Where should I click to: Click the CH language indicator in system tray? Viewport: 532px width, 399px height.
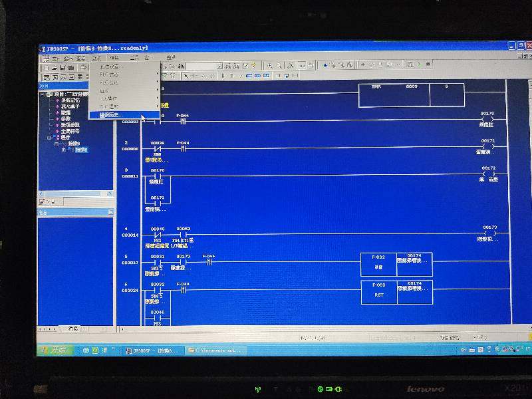pyautogui.click(x=463, y=350)
